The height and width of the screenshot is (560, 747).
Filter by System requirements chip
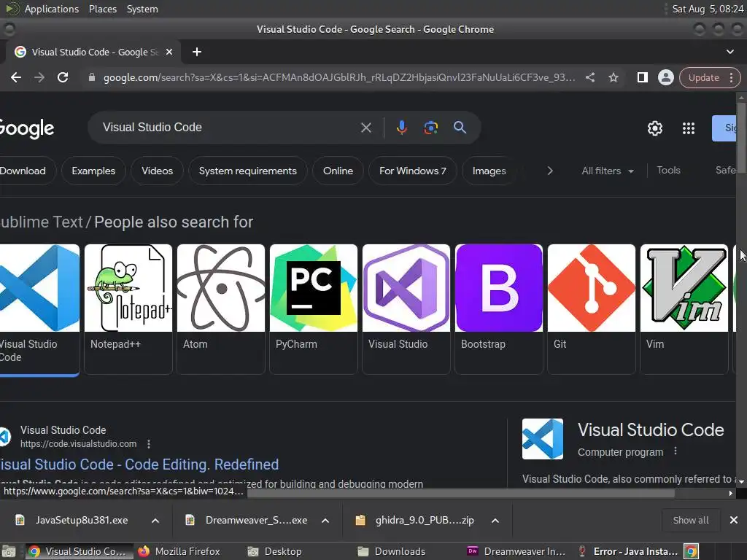click(248, 171)
